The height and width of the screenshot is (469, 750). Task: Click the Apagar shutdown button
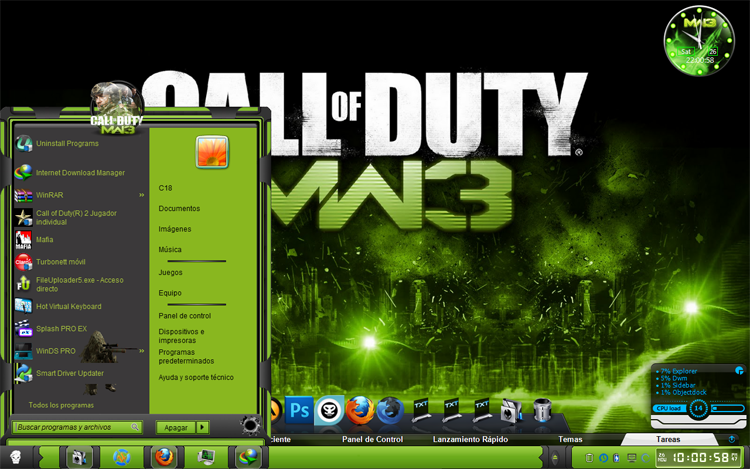pyautogui.click(x=176, y=427)
